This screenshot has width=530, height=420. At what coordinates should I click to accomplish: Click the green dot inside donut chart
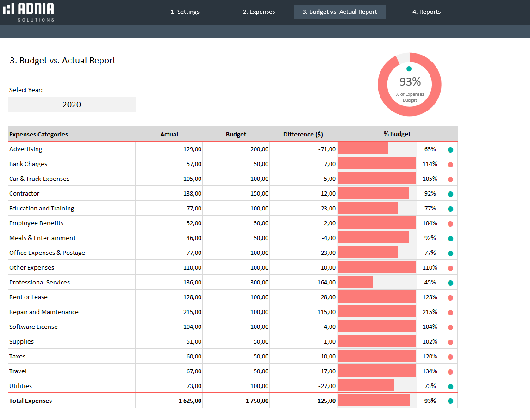point(409,69)
